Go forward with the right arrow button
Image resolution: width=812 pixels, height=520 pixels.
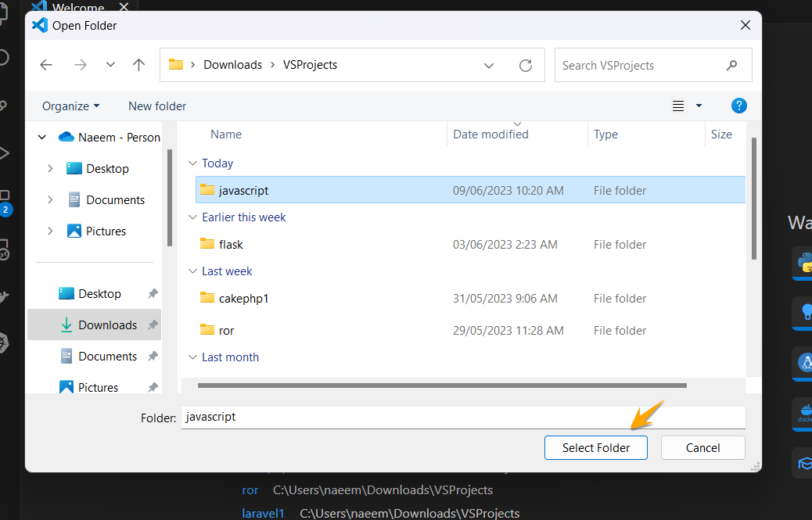pos(81,65)
